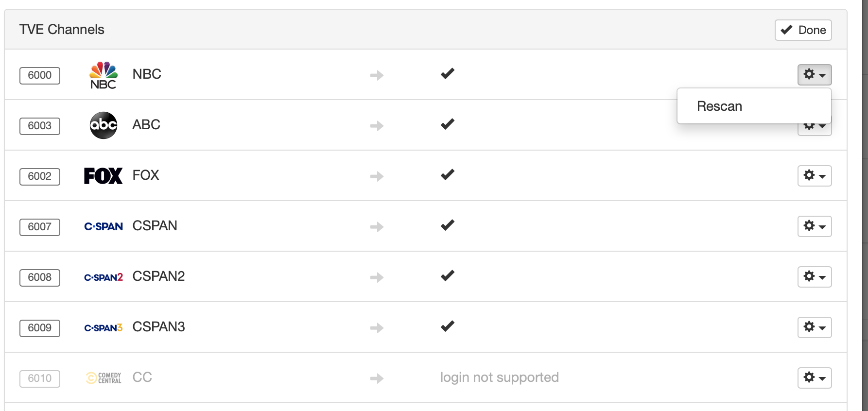Screen dimensions: 868x411
Task: Click the "login not supported" text
Action: point(499,377)
